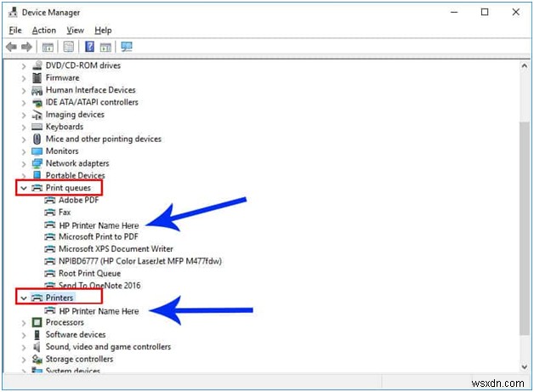Click the blue Help question mark icon
Screen dimensions: 534x392
pyautogui.click(x=89, y=46)
